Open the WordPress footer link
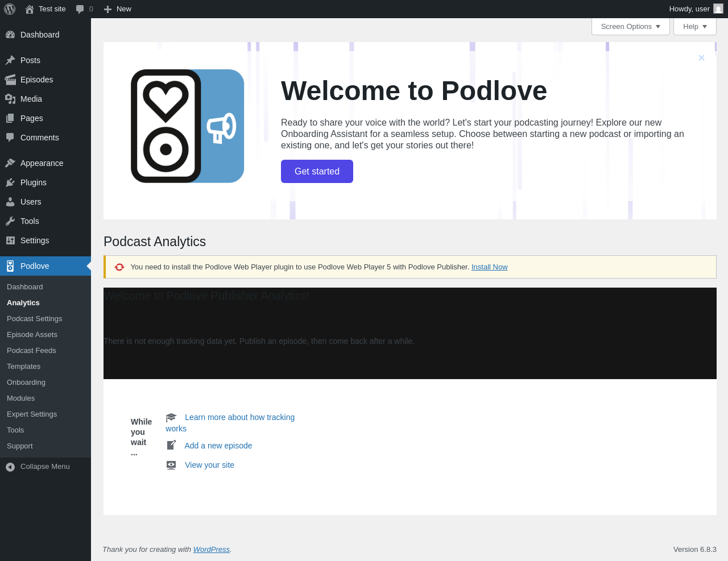728x561 pixels. coord(212,550)
